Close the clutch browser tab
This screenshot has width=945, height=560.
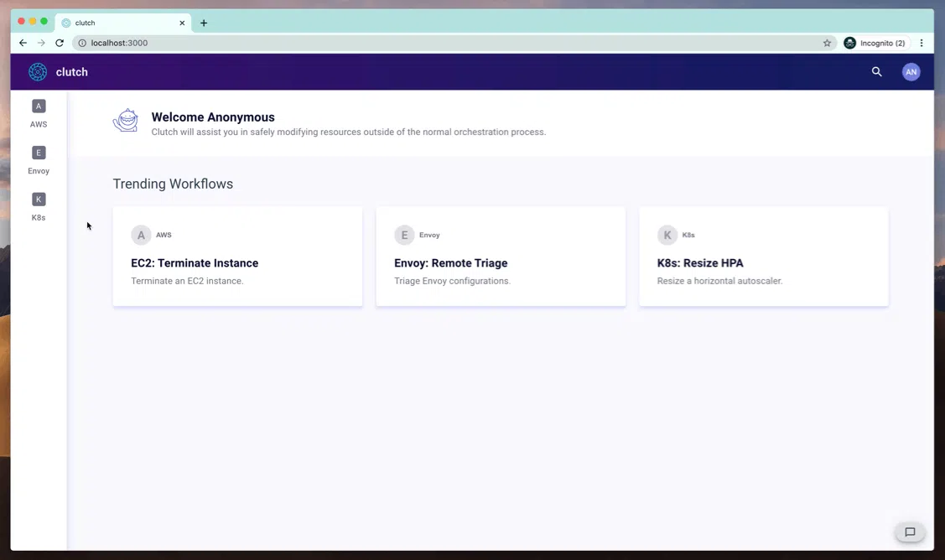pyautogui.click(x=182, y=23)
